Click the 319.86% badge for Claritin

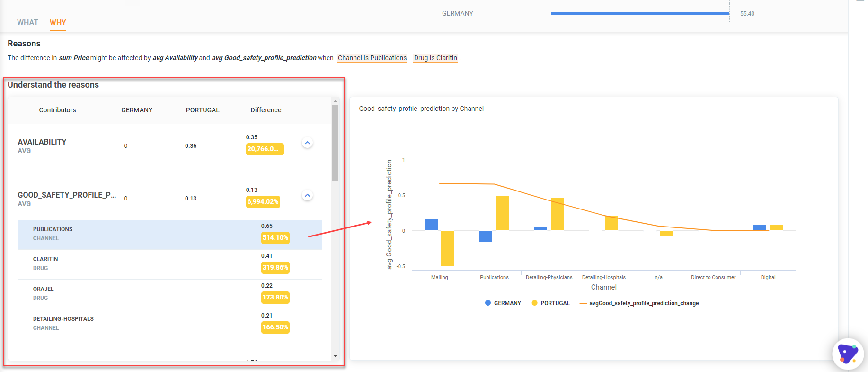pos(275,268)
